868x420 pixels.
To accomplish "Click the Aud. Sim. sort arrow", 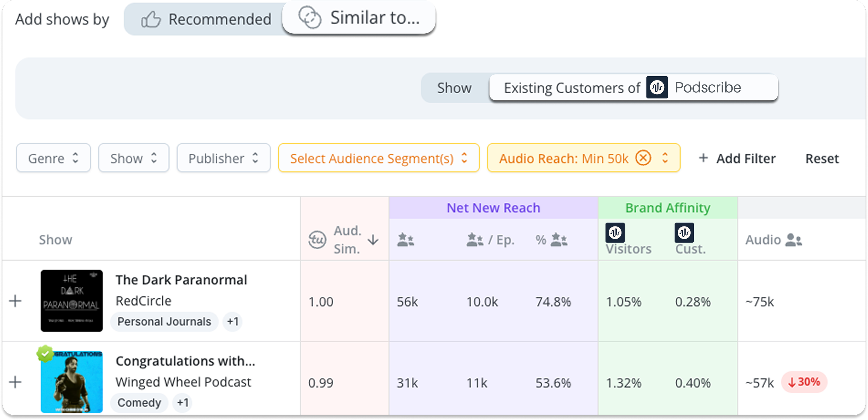I will (x=373, y=240).
